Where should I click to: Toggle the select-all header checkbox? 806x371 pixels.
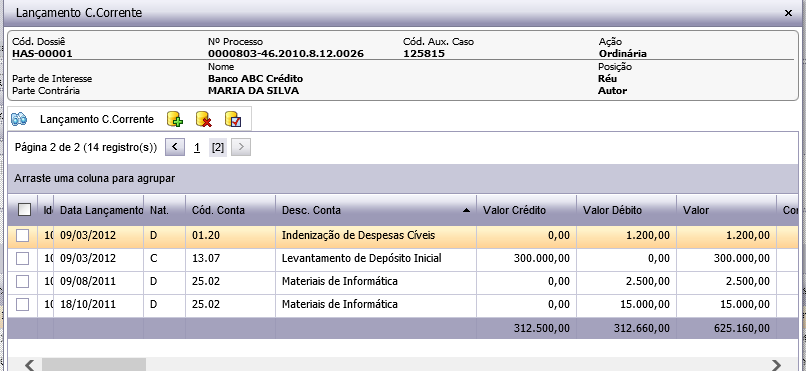[x=24, y=210]
